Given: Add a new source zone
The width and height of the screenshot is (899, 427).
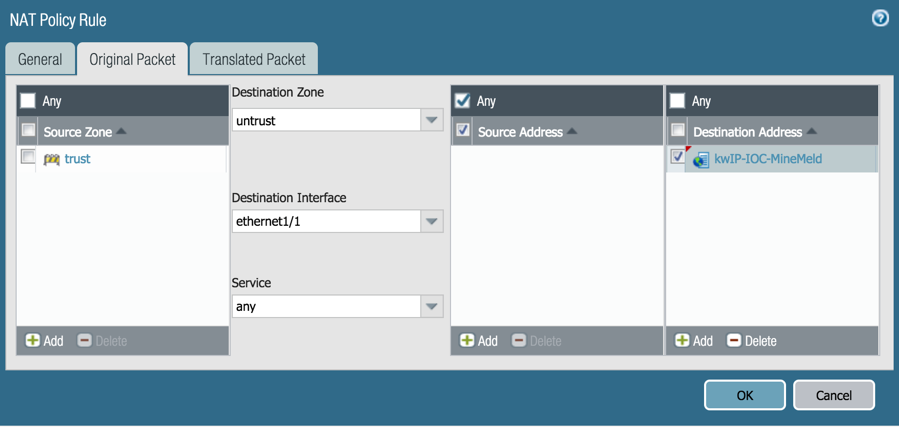Looking at the screenshot, I should point(45,341).
